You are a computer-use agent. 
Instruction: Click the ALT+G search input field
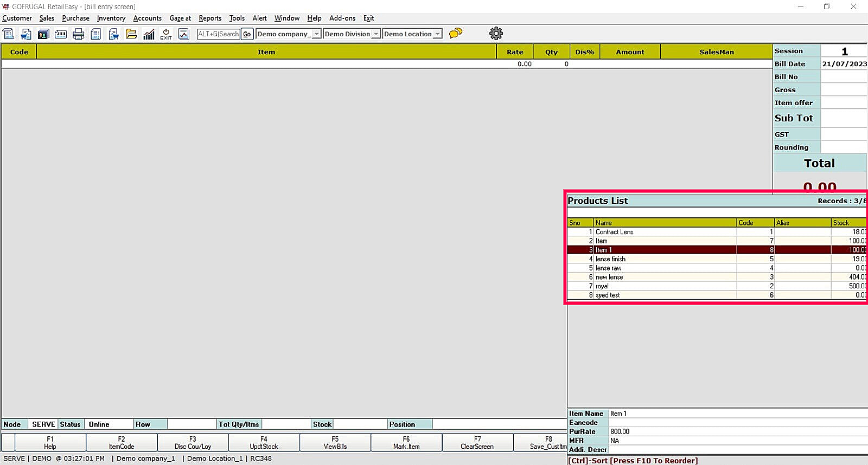(x=219, y=34)
